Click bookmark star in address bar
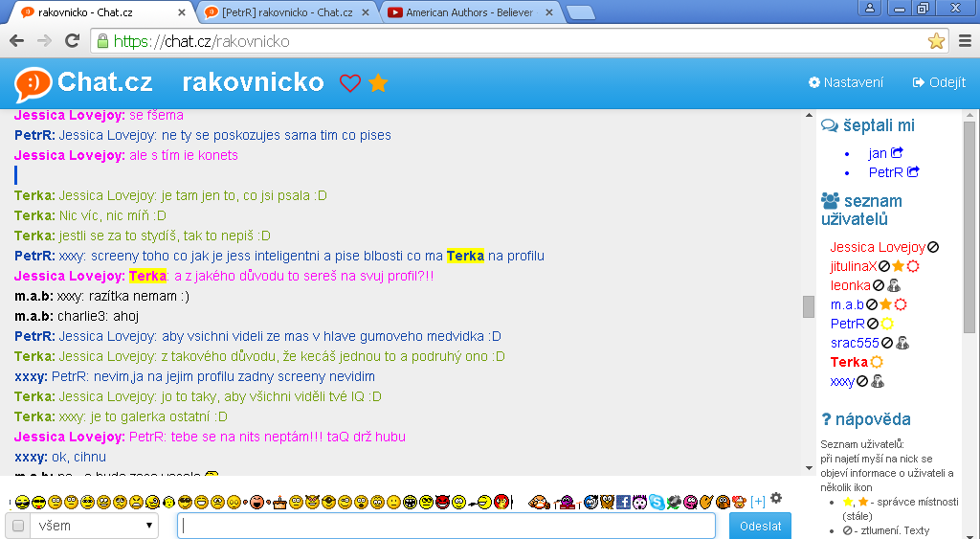The width and height of the screenshot is (980, 539). point(936,41)
